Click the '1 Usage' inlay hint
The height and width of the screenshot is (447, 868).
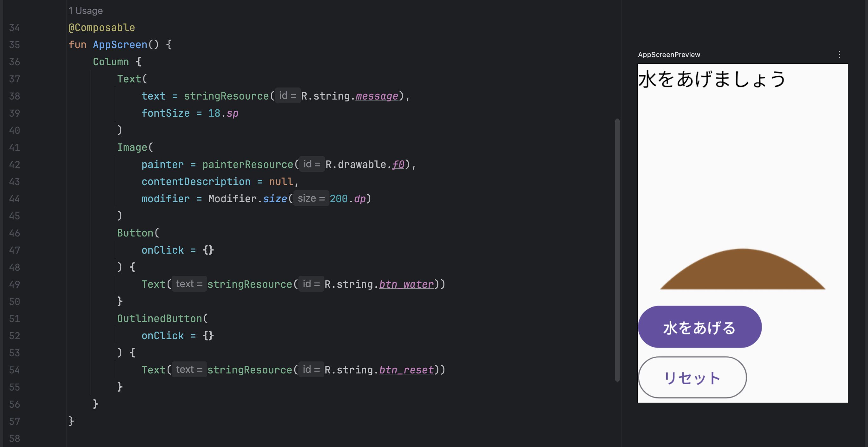click(85, 11)
